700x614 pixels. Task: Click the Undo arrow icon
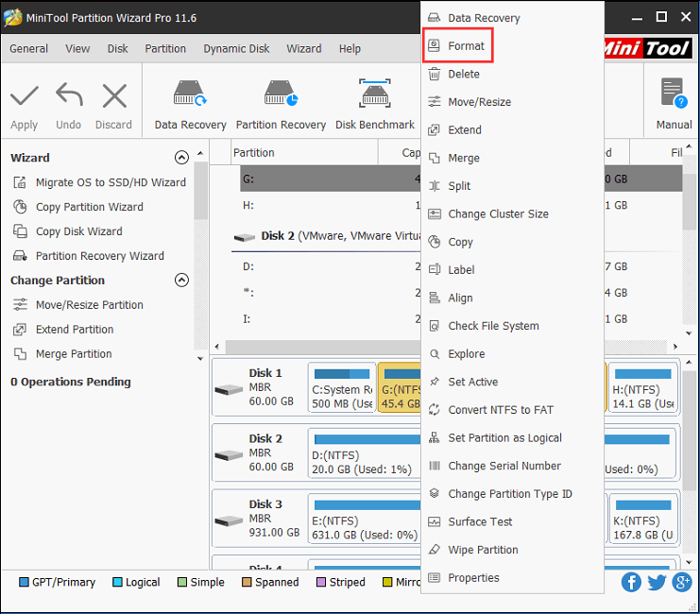(x=68, y=96)
